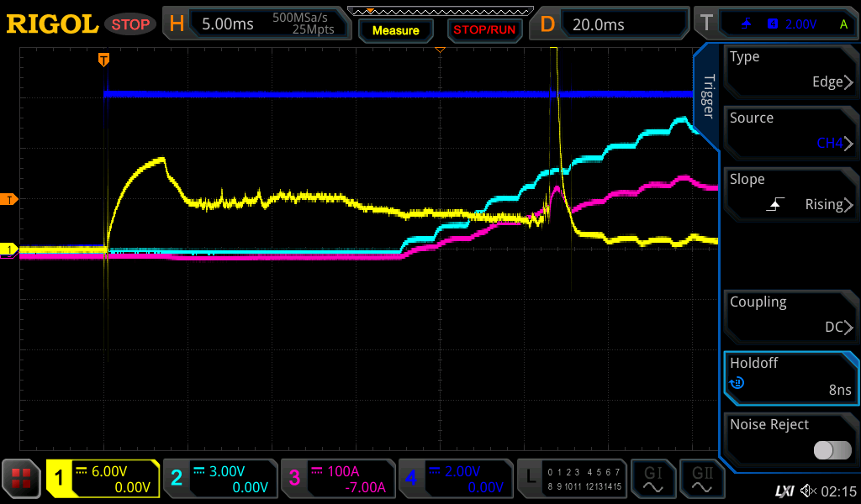Click the GI waveform generator icon
Viewport: 861px width, 504px height.
tap(652, 479)
